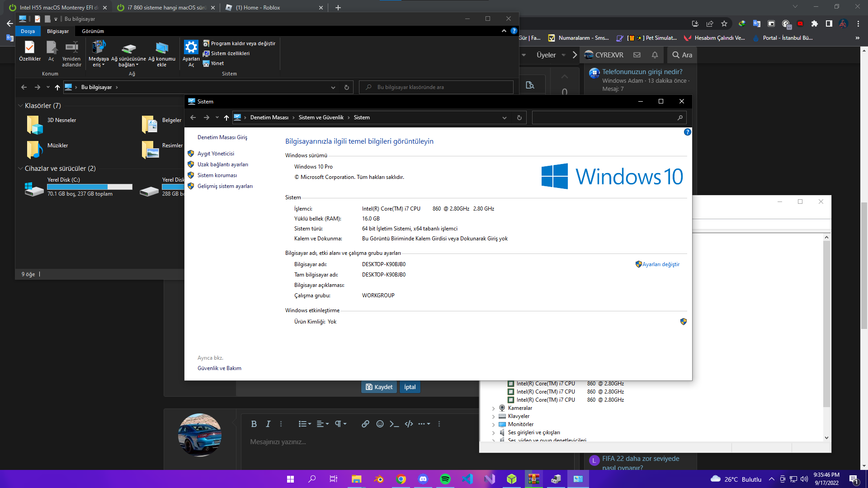
Task: Click the Ayarları değiştir link
Action: coord(660,264)
